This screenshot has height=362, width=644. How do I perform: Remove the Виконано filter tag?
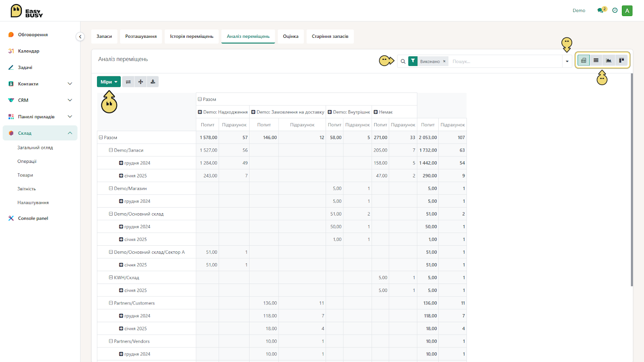[x=444, y=62]
